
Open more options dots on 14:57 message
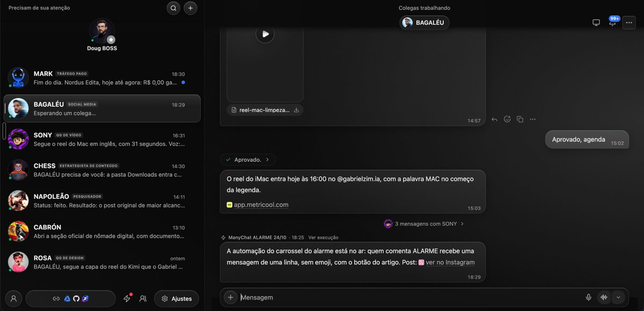pos(532,119)
